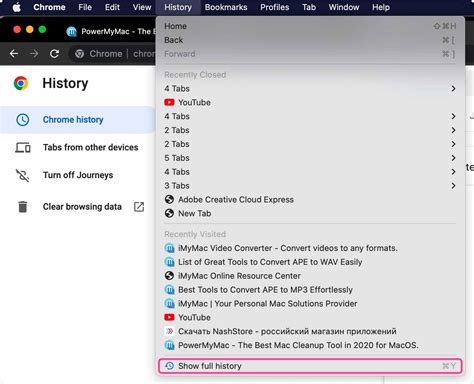
Task: Click the Tabs from other devices icon
Action: coord(23,147)
